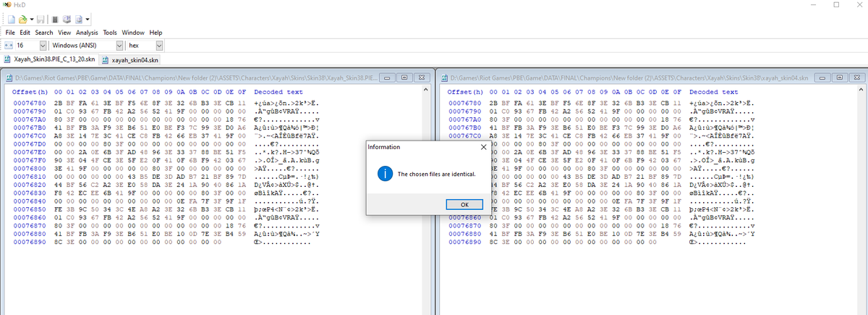
Task: Open the View menu
Action: (64, 33)
